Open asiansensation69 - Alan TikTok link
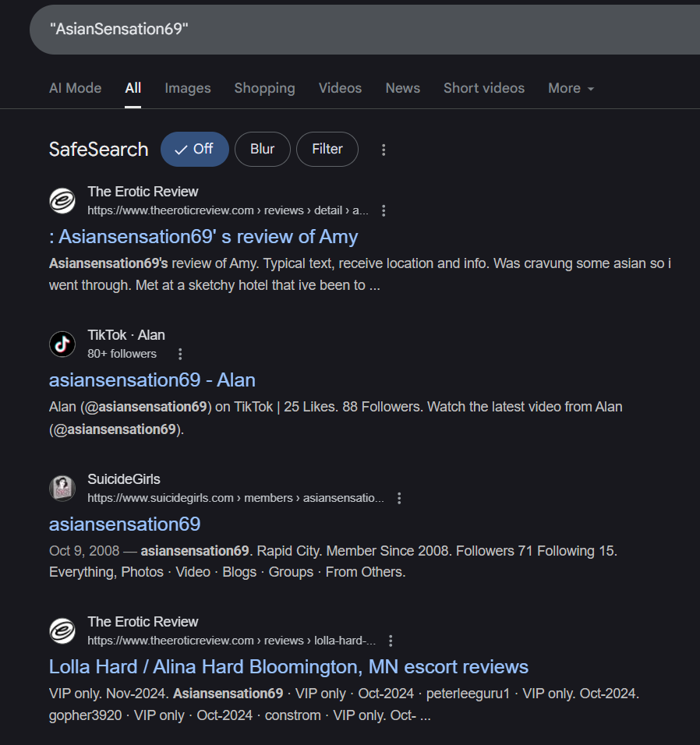 pyautogui.click(x=152, y=380)
